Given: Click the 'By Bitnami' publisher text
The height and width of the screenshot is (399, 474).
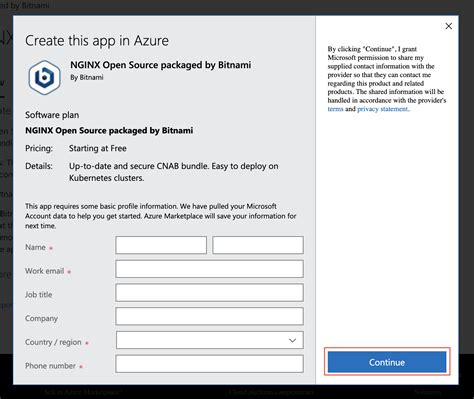Looking at the screenshot, I should [x=87, y=77].
